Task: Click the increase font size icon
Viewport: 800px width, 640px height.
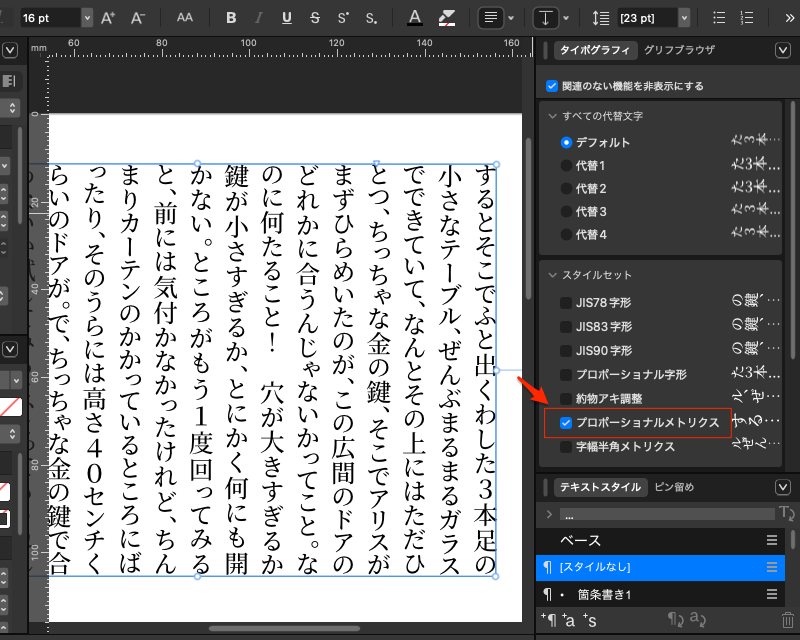Action: click(x=109, y=18)
